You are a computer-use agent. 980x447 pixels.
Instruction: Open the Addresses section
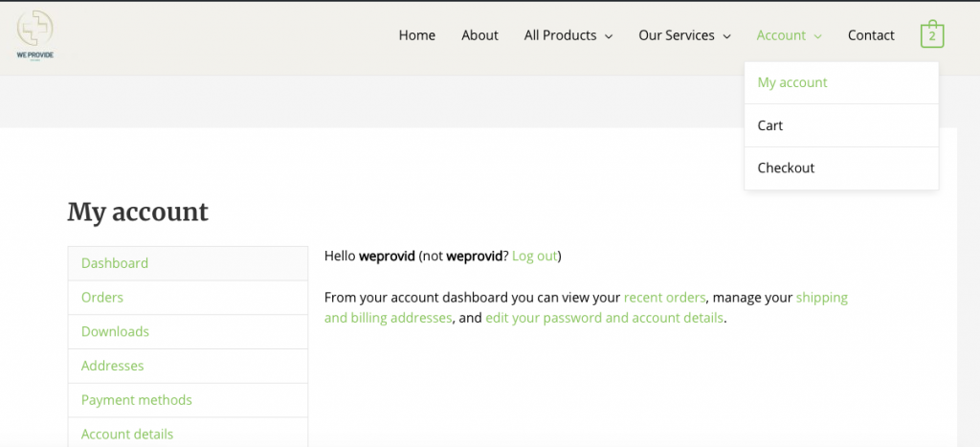(112, 366)
